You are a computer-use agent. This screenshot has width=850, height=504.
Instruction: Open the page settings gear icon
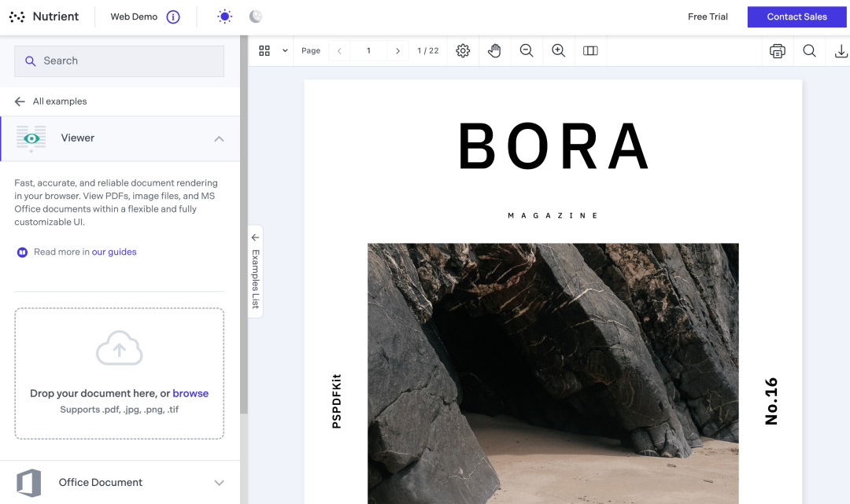click(x=463, y=51)
